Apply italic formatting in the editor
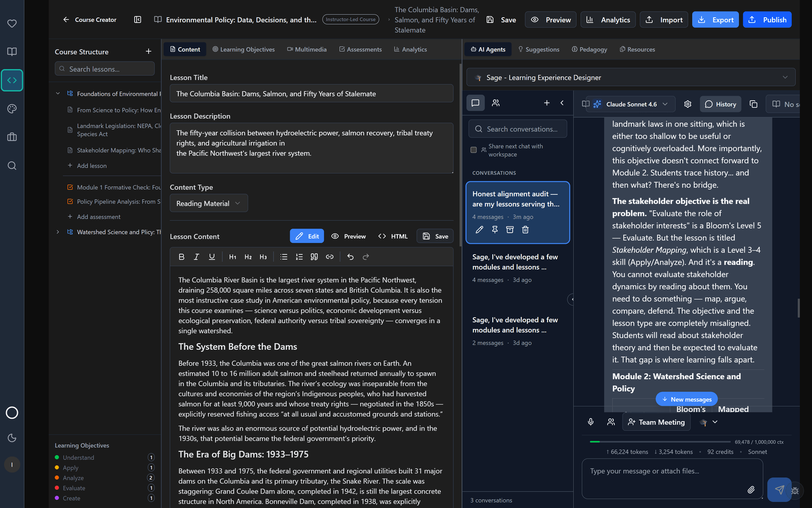This screenshot has width=812, height=508. (196, 257)
